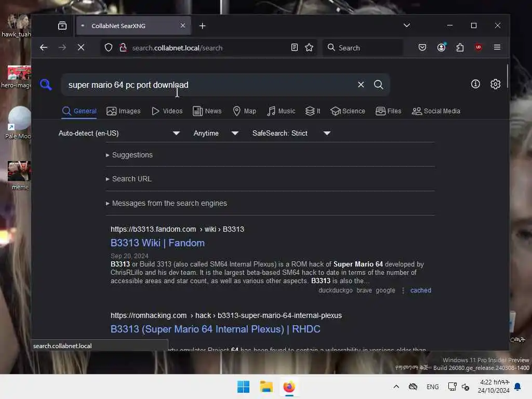Click the ENG language indicator
The height and width of the screenshot is (399, 532).
tap(433, 387)
